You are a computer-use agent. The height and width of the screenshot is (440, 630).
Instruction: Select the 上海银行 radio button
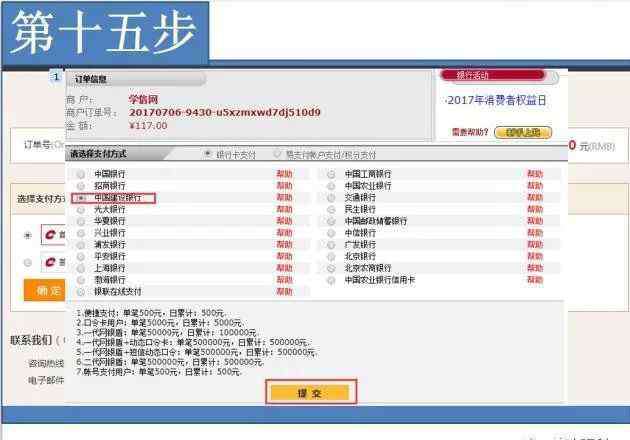click(x=81, y=268)
